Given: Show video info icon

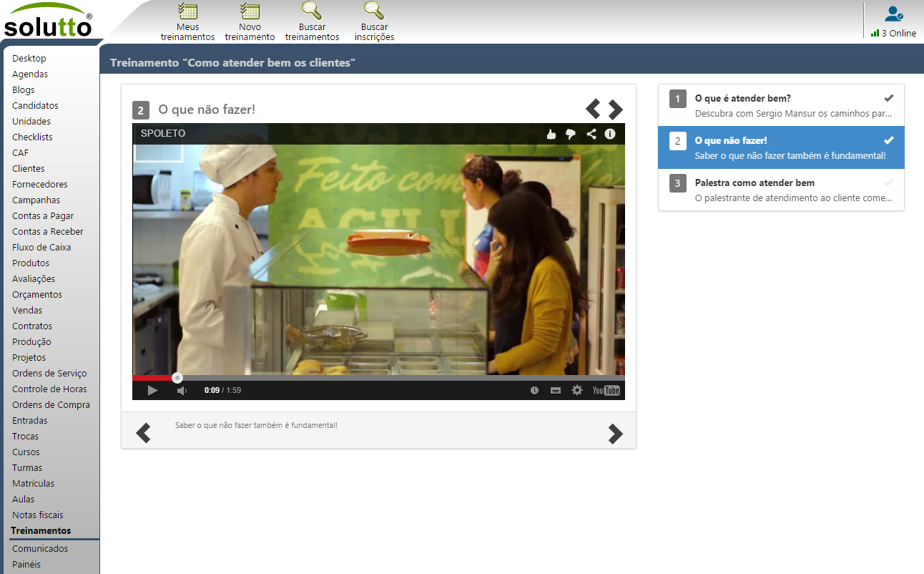Looking at the screenshot, I should pyautogui.click(x=610, y=134).
